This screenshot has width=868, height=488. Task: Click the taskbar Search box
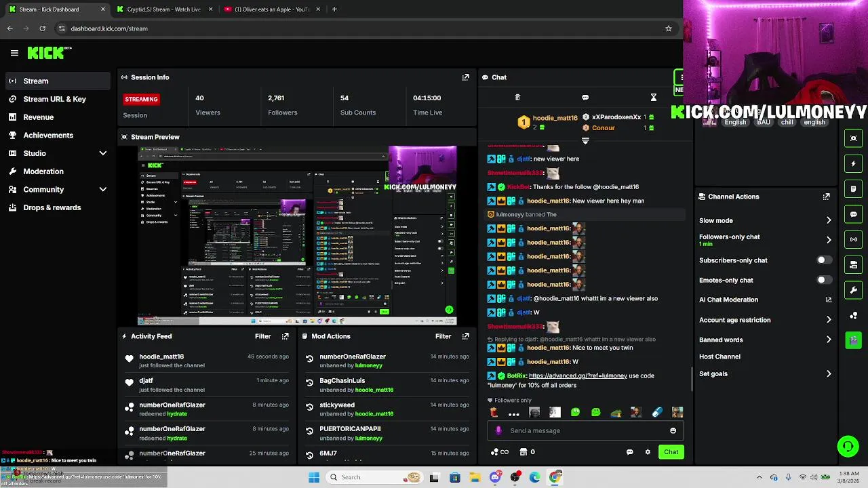(374, 477)
